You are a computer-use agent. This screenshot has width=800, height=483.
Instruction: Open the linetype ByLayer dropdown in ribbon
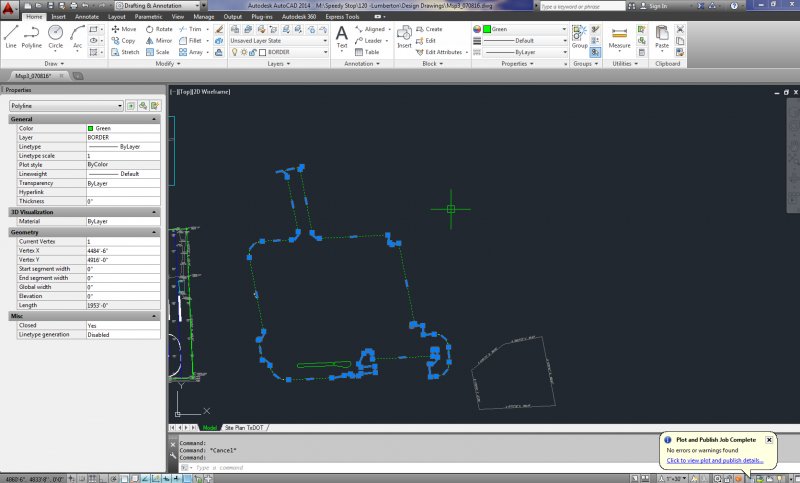pos(524,52)
